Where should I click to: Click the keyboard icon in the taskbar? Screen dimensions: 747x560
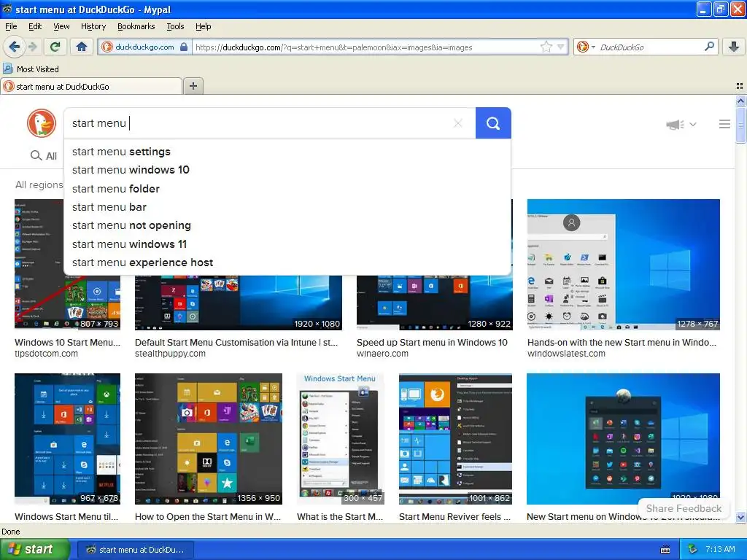click(x=665, y=550)
